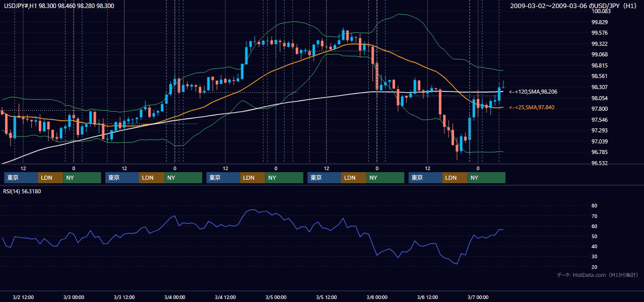The width and height of the screenshot is (644, 302).
Task: Select the 3/3 12:00 time label
Action: pos(124,297)
